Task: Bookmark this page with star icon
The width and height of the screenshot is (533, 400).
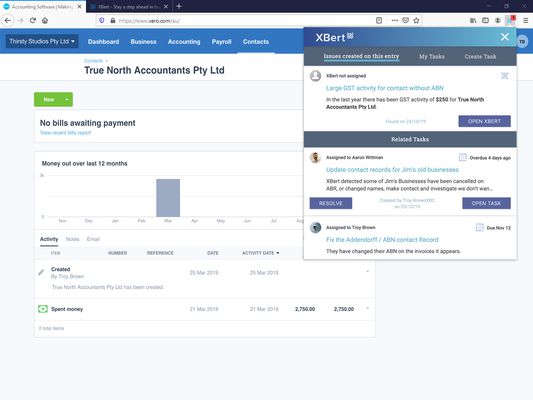Action: pos(416,20)
